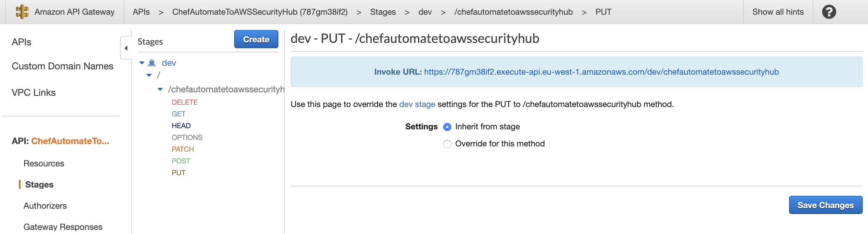The height and width of the screenshot is (234, 868).
Task: Collapse the dev stage tree arrow
Action: [x=142, y=63]
